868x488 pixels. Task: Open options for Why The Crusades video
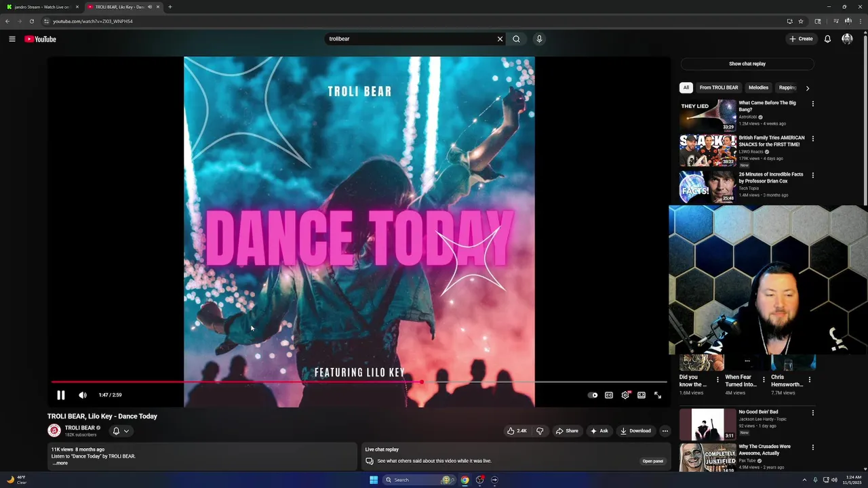813,447
